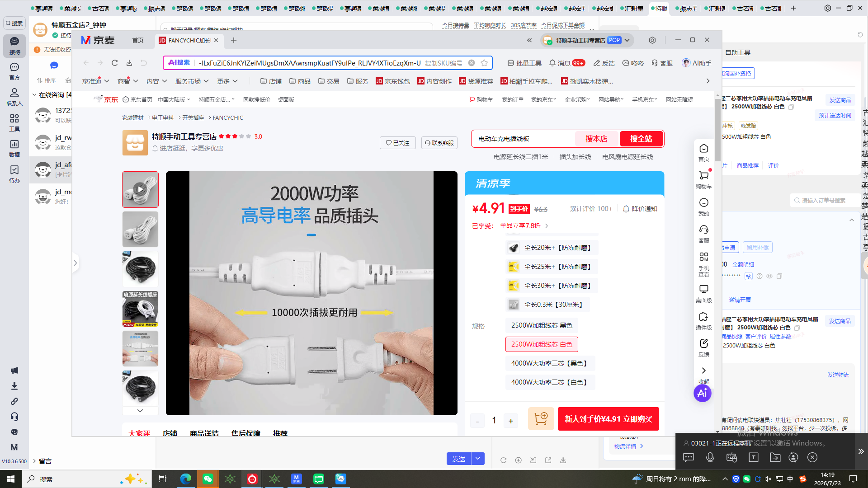The image size is (868, 488).
Task: Select spec 4000W大功率三芯【白色】
Action: coord(550,382)
